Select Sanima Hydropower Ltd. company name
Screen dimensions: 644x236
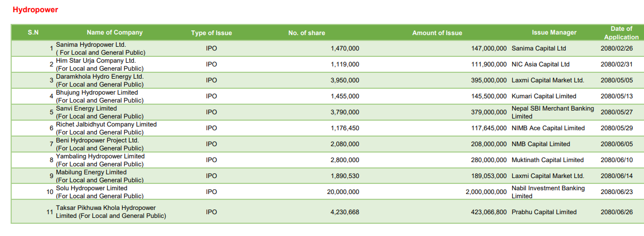[x=91, y=45]
